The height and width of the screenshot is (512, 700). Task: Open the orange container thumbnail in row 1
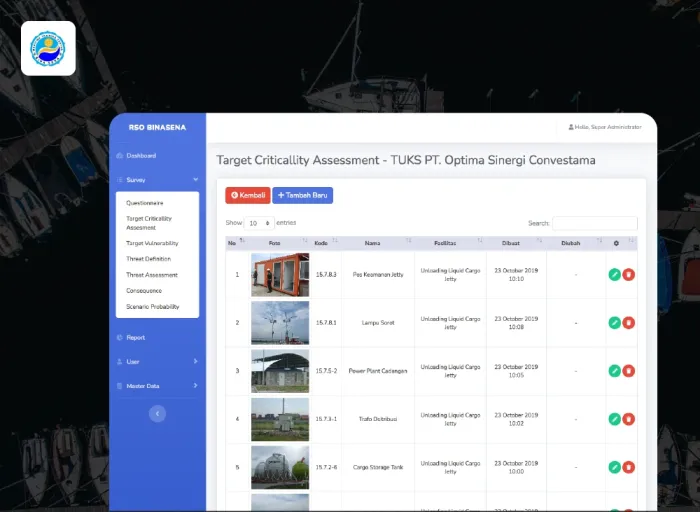pyautogui.click(x=280, y=275)
